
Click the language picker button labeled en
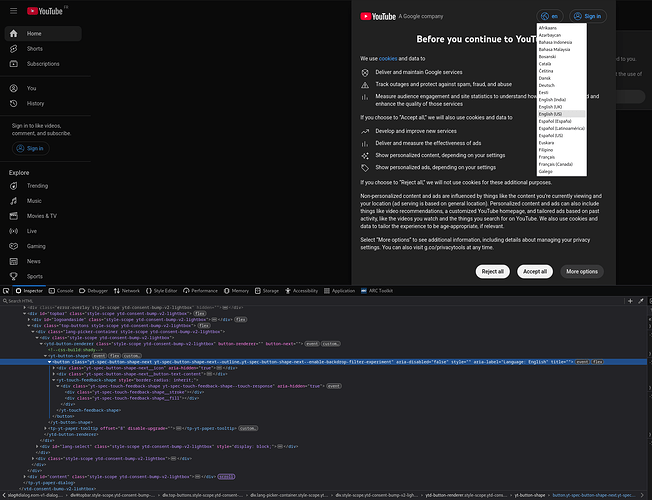(550, 16)
